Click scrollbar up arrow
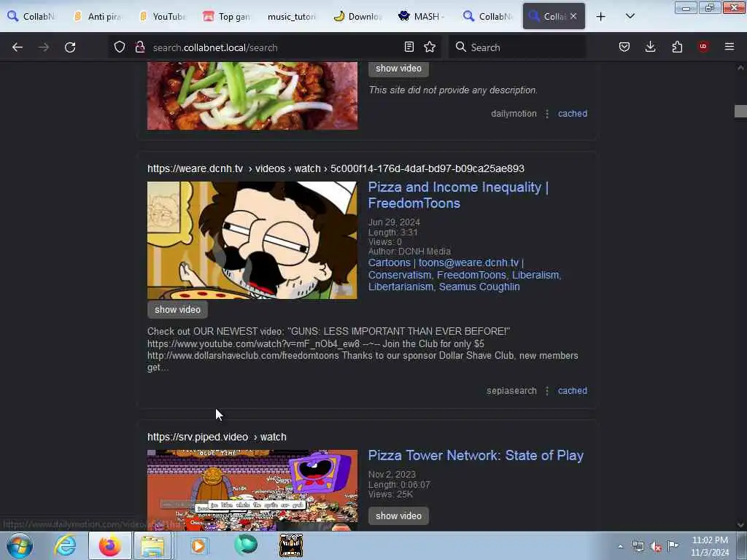The width and height of the screenshot is (747, 560). click(x=740, y=68)
